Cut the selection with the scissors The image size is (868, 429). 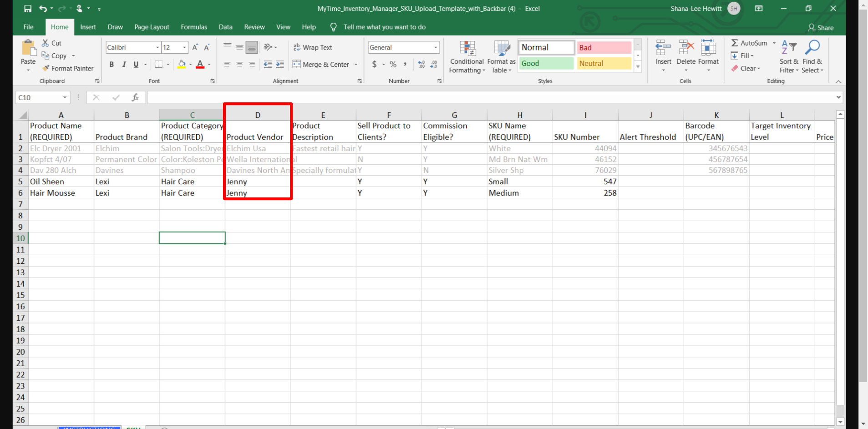(51, 43)
